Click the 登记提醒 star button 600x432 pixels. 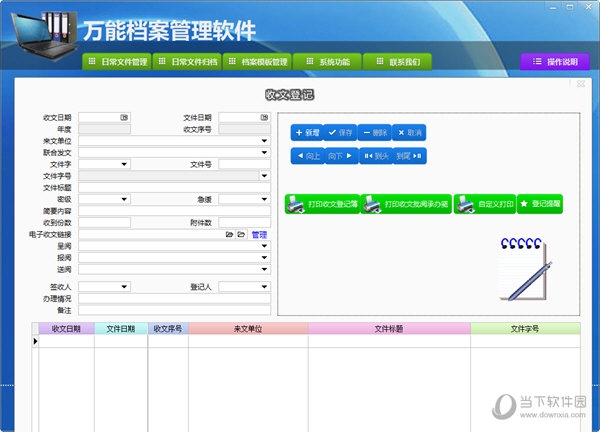[x=540, y=204]
